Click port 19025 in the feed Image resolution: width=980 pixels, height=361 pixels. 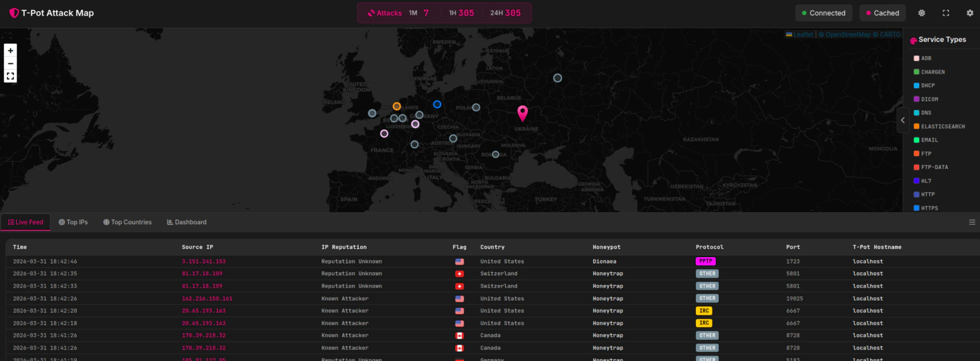click(795, 299)
